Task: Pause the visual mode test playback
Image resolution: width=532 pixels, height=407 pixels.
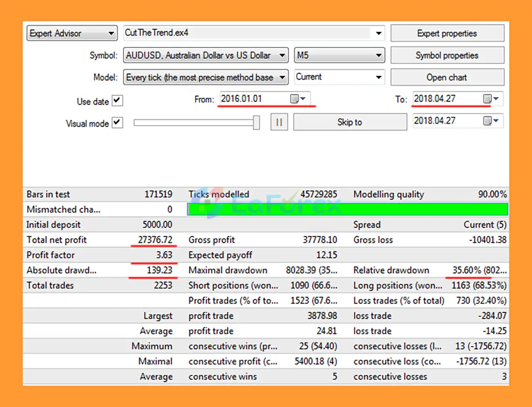Action: click(x=279, y=122)
